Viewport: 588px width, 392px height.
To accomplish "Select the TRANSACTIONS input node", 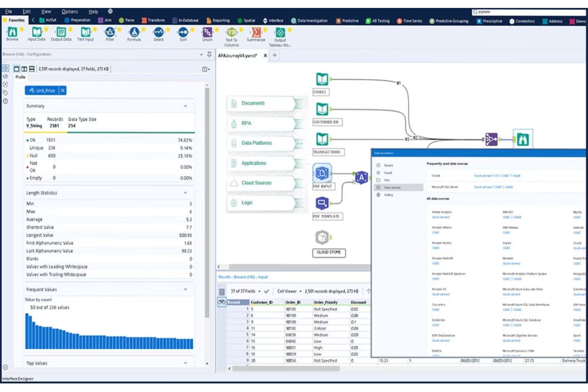I will (322, 139).
